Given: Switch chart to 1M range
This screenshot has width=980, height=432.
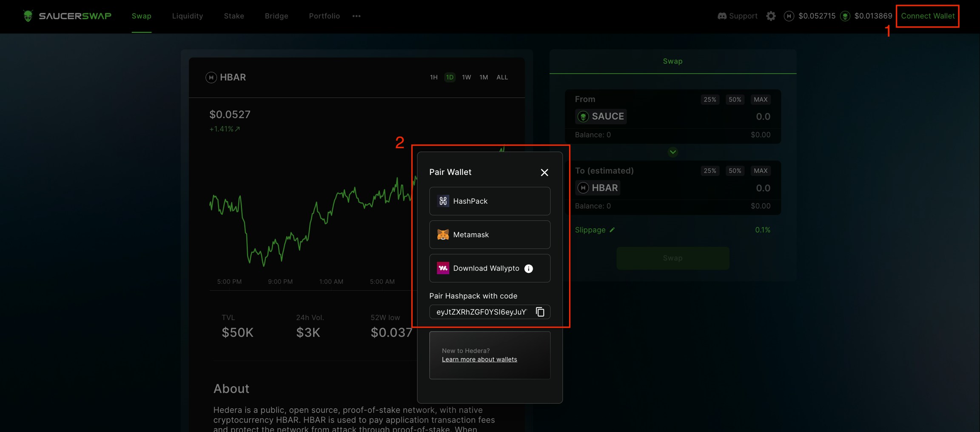Looking at the screenshot, I should 484,77.
